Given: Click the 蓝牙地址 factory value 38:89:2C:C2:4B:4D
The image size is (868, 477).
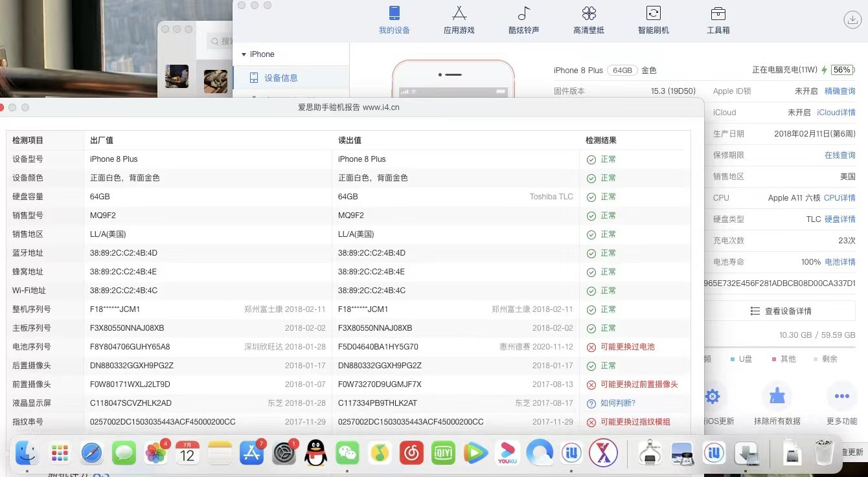Looking at the screenshot, I should coord(124,253).
